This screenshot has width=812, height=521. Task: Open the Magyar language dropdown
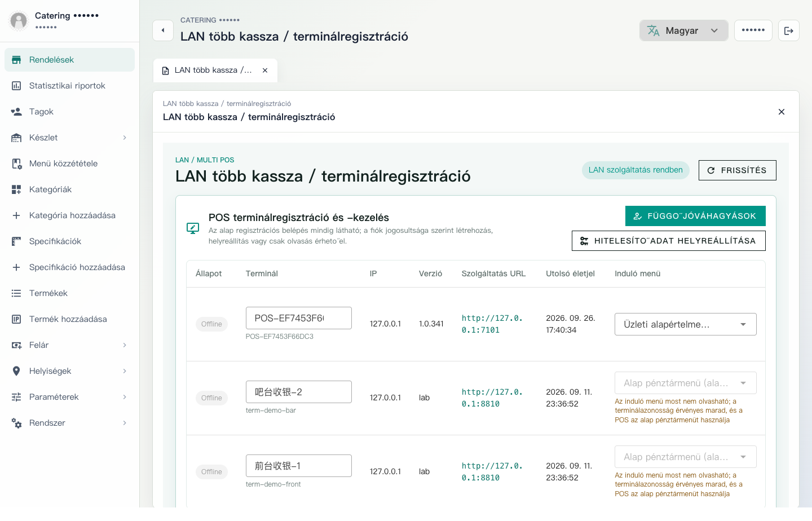click(683, 30)
